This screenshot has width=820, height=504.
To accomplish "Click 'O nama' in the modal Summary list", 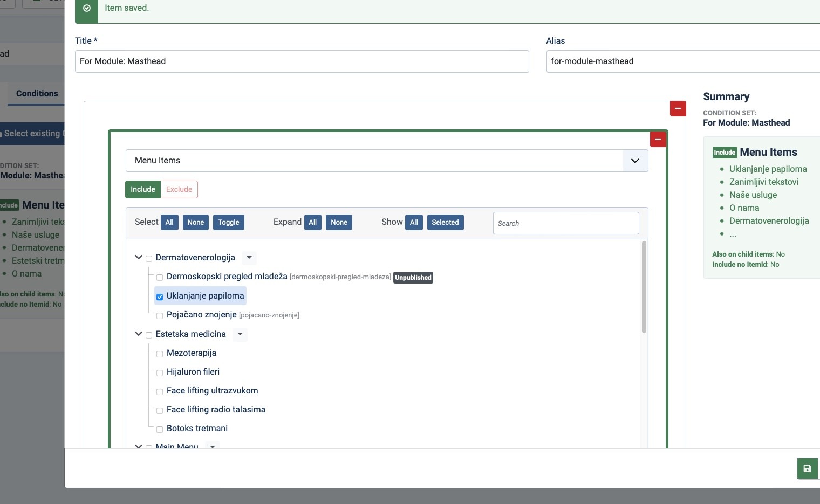I will pos(744,208).
